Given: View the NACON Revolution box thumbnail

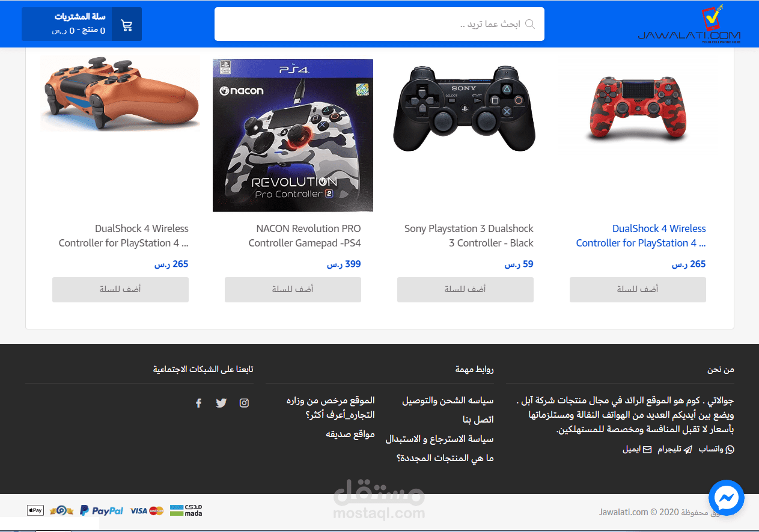Looking at the screenshot, I should (x=293, y=135).
